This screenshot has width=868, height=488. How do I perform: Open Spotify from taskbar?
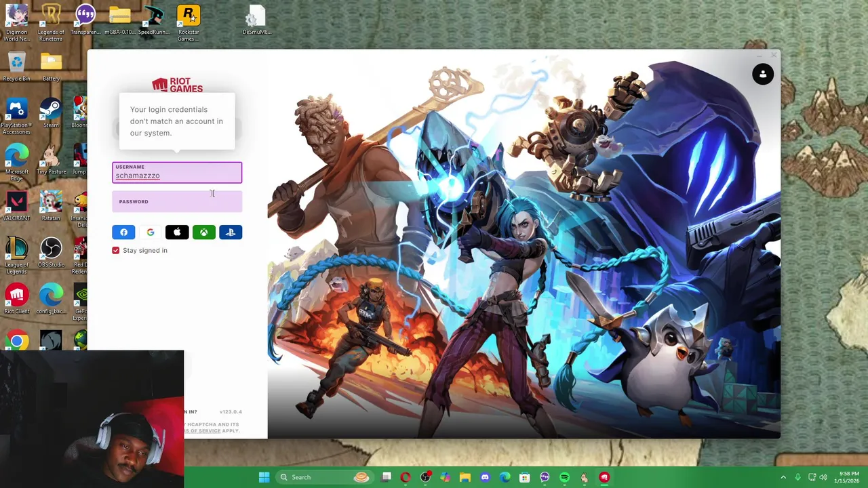564,477
